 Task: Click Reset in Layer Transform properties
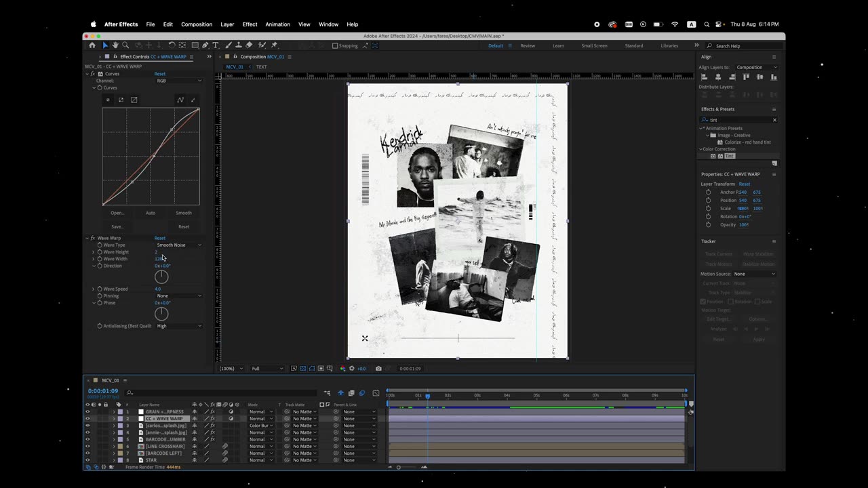coord(745,184)
